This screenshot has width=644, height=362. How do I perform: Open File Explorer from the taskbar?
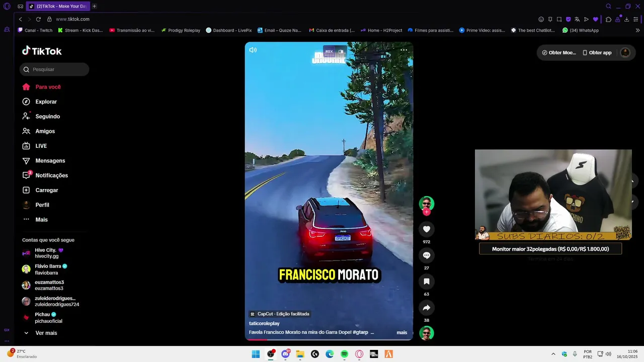click(300, 354)
